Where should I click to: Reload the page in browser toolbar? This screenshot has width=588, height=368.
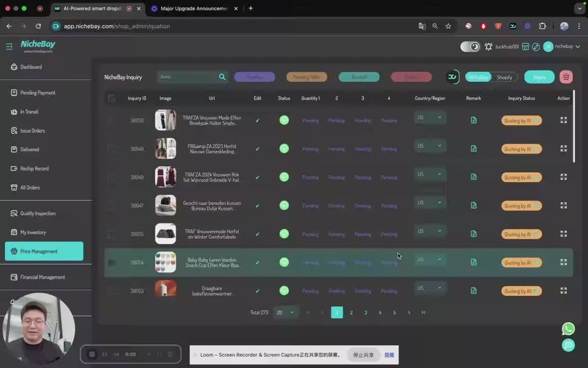click(38, 26)
